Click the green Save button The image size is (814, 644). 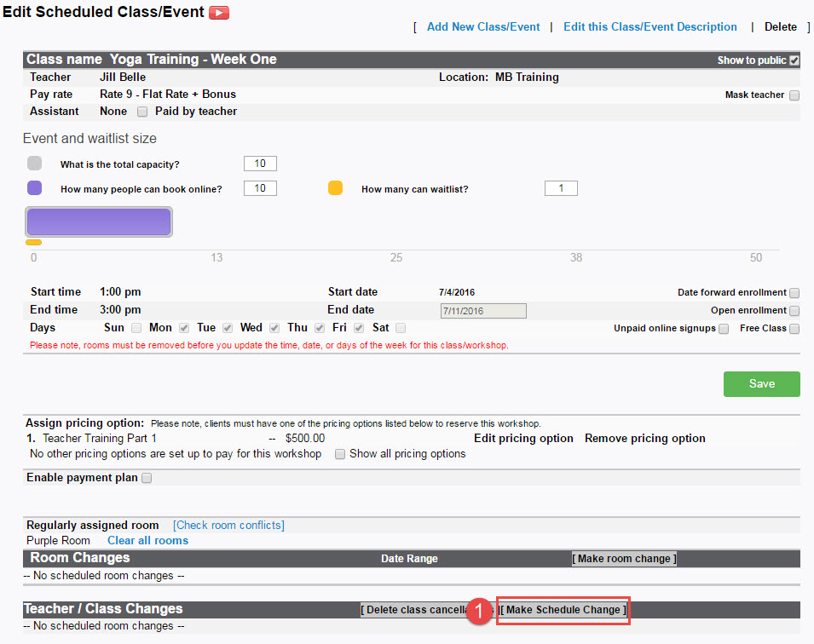click(x=761, y=384)
